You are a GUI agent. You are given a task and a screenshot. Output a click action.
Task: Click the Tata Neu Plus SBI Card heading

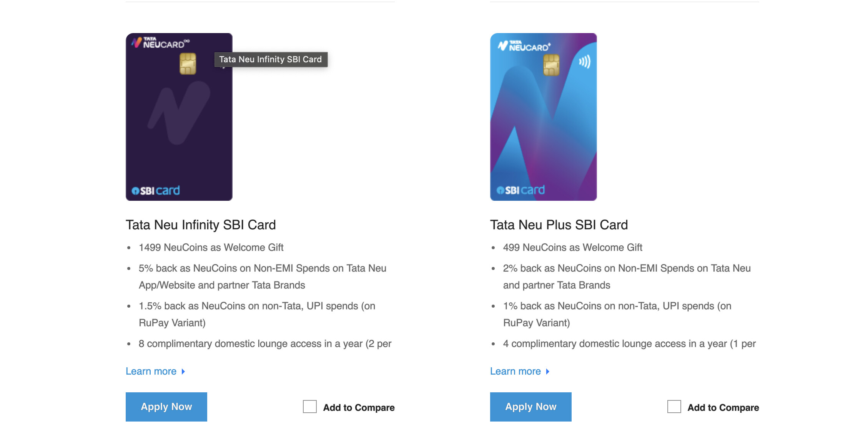click(559, 225)
